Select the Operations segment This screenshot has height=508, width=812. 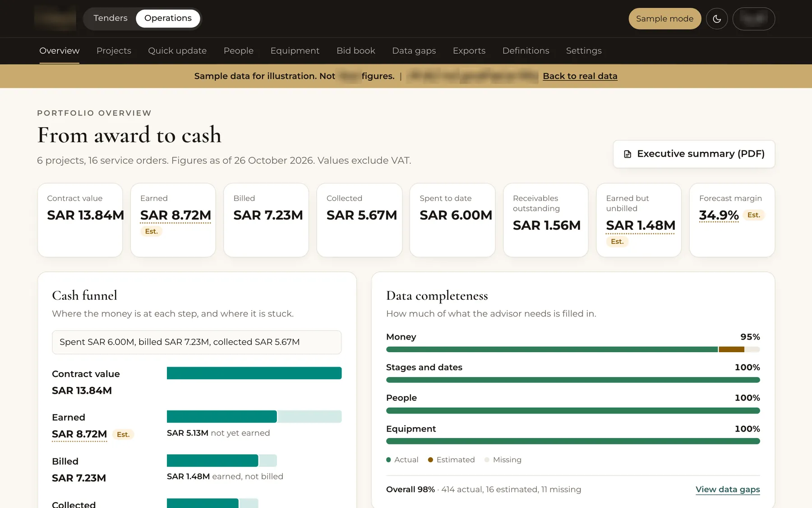click(x=168, y=18)
